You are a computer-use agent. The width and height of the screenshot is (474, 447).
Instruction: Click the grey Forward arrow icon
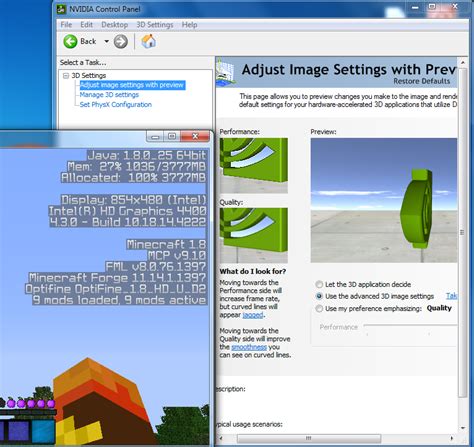(120, 42)
